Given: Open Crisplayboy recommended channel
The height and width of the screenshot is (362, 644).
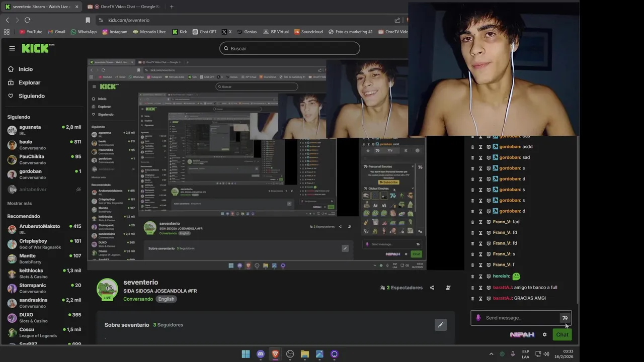Looking at the screenshot, I should click(44, 244).
